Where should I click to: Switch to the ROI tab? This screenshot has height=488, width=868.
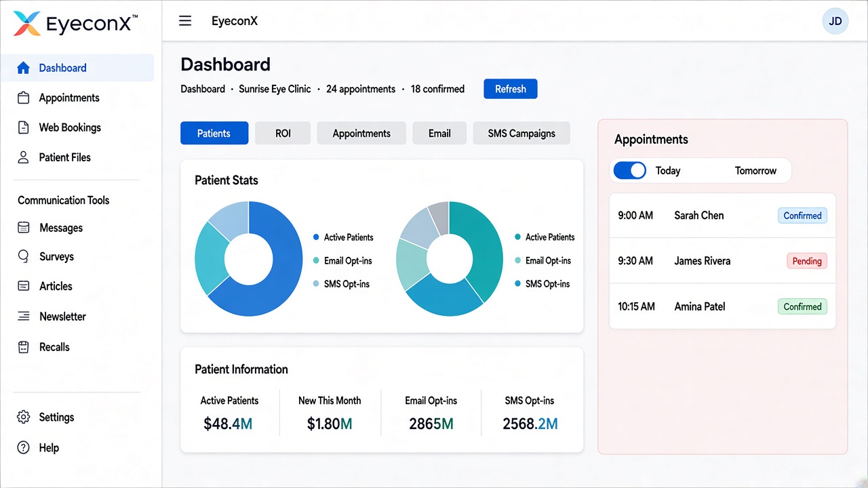[x=283, y=134]
